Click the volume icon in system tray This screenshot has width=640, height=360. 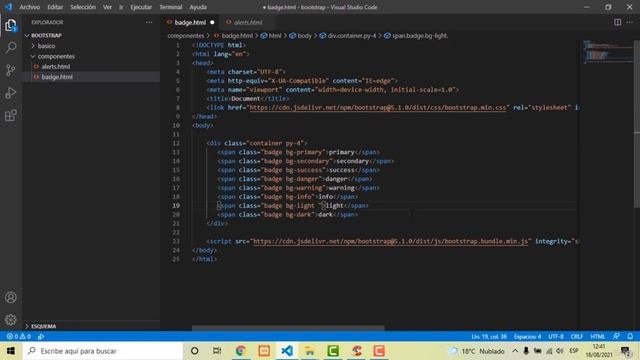(x=560, y=351)
